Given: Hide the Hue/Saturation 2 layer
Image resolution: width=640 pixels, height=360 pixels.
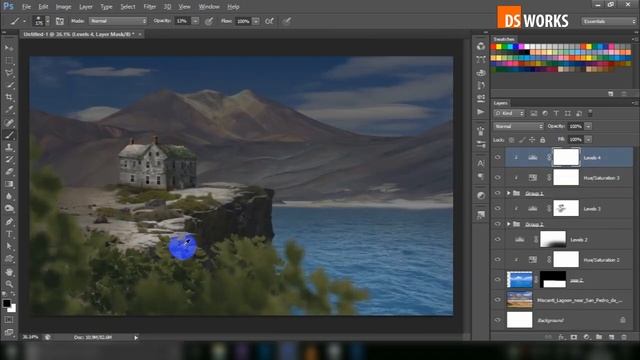Looking at the screenshot, I should (x=498, y=260).
